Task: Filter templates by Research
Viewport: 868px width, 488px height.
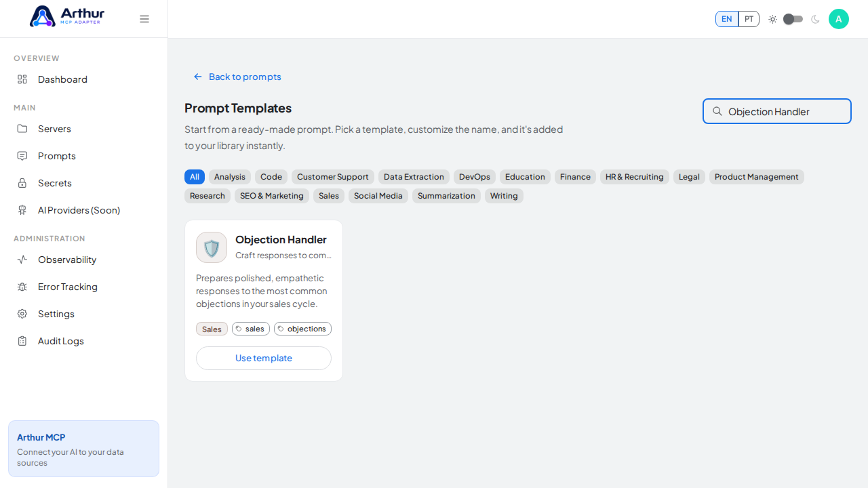Action: [x=208, y=196]
